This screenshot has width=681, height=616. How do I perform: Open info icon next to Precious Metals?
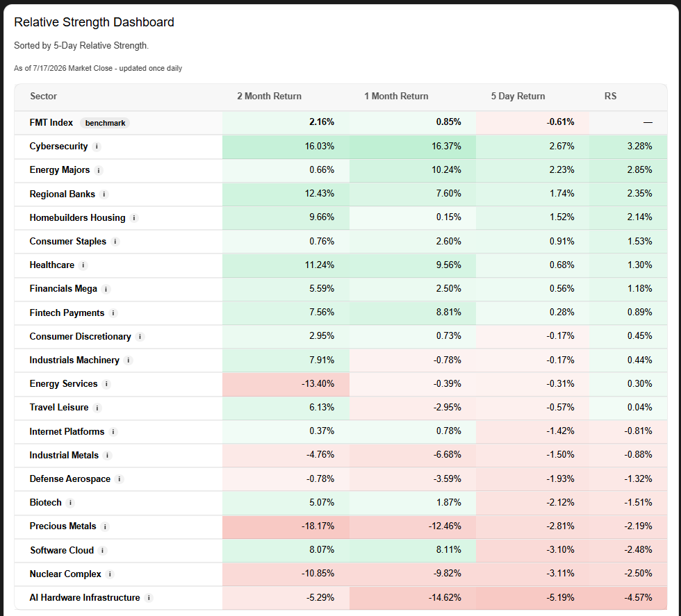pyautogui.click(x=105, y=526)
